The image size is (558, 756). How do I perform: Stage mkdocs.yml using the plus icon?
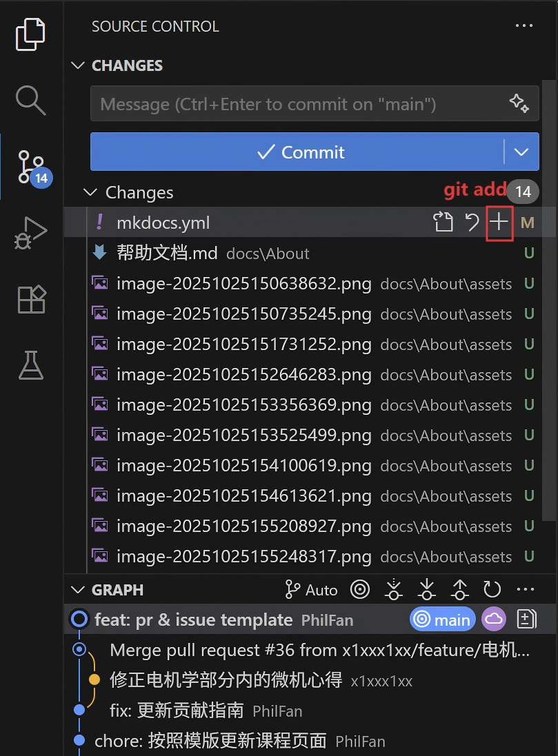(x=499, y=222)
